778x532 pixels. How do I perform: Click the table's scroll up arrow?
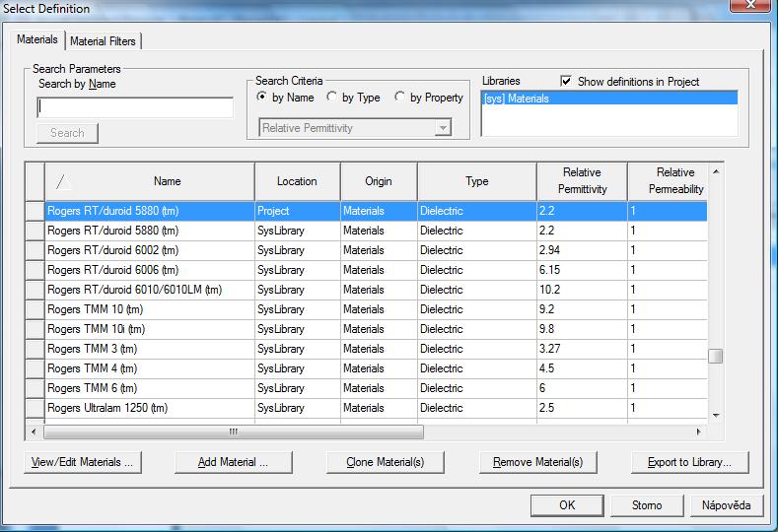[x=716, y=171]
